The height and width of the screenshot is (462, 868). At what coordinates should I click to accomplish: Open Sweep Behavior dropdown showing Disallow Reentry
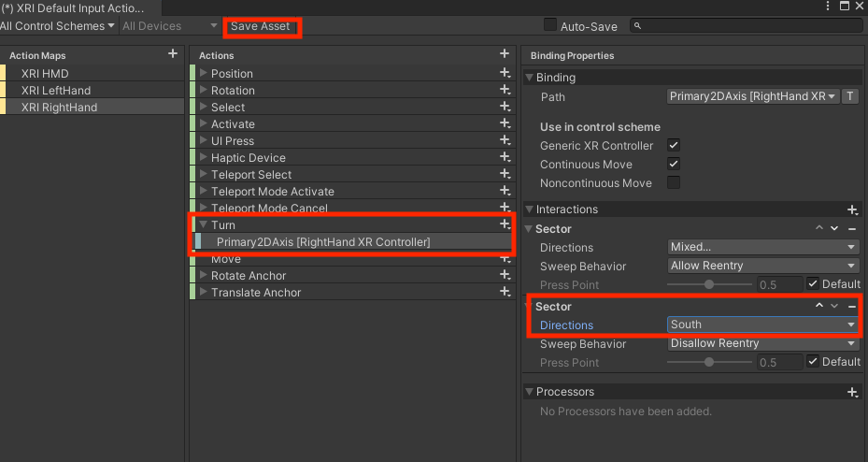click(762, 343)
